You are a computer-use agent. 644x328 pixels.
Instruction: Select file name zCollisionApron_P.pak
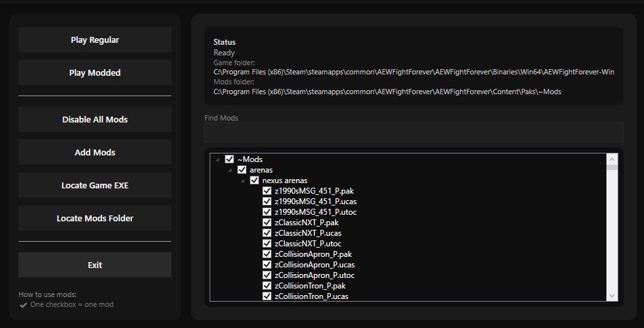tap(313, 254)
